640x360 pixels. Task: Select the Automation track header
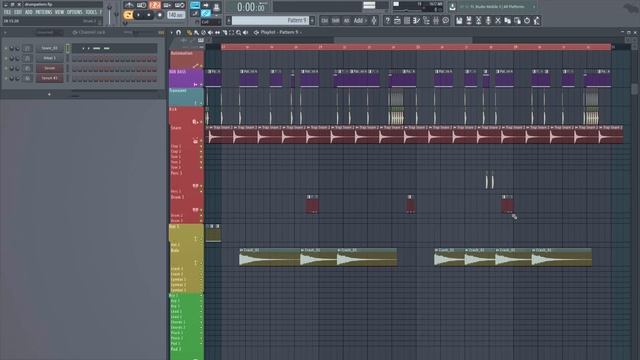click(186, 60)
